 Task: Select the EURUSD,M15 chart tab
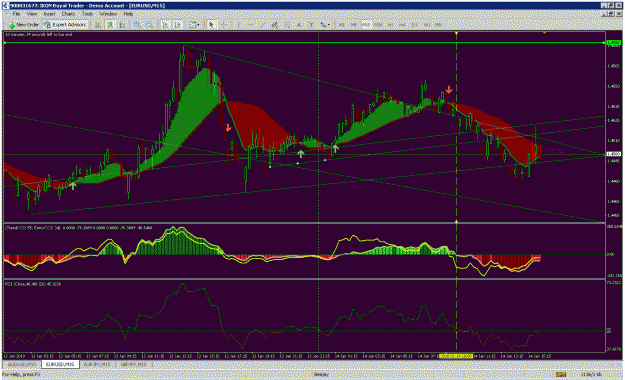coord(60,364)
